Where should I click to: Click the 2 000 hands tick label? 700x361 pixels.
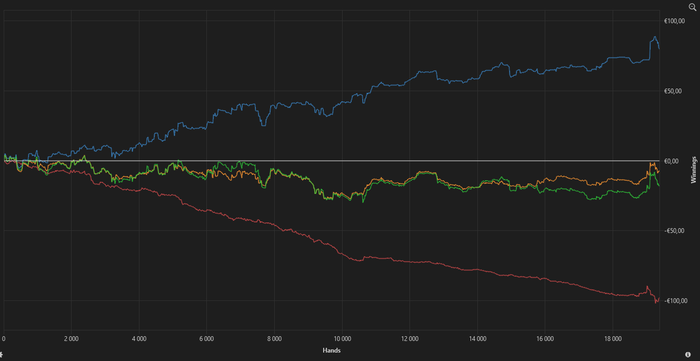click(71, 339)
